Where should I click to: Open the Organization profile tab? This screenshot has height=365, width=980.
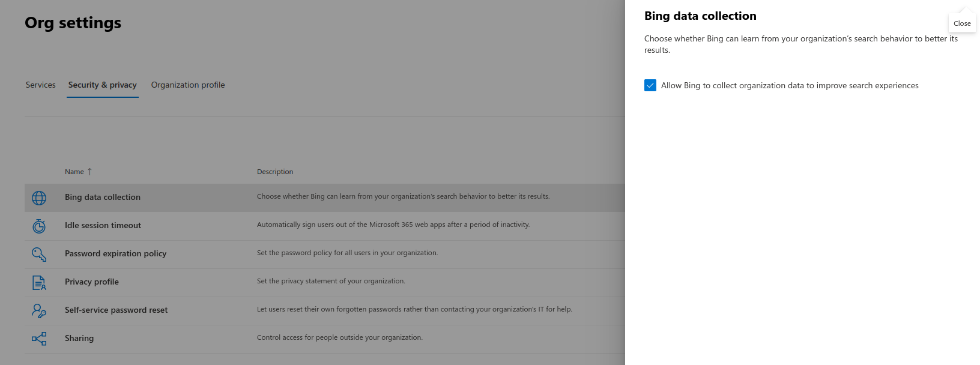click(187, 85)
